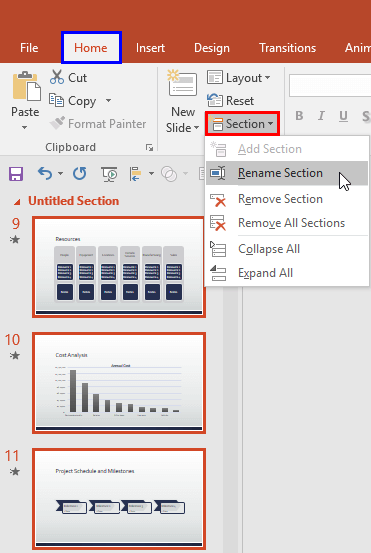
Task: Open the Clipboard pane launcher
Action: (x=150, y=147)
